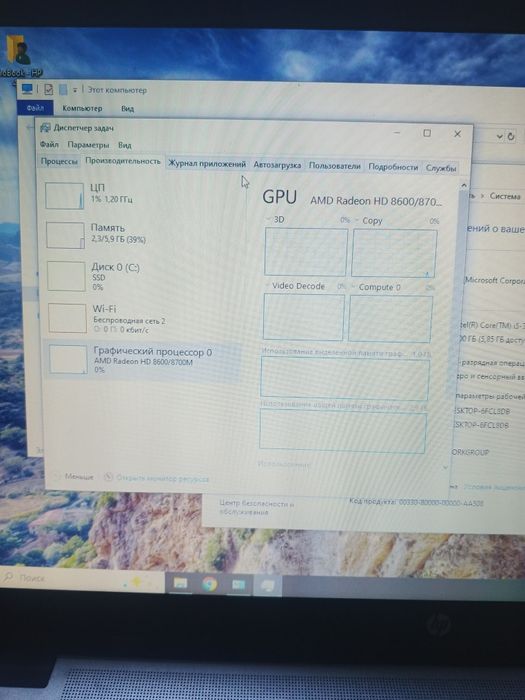Switch to the Службы tab

pos(441,168)
